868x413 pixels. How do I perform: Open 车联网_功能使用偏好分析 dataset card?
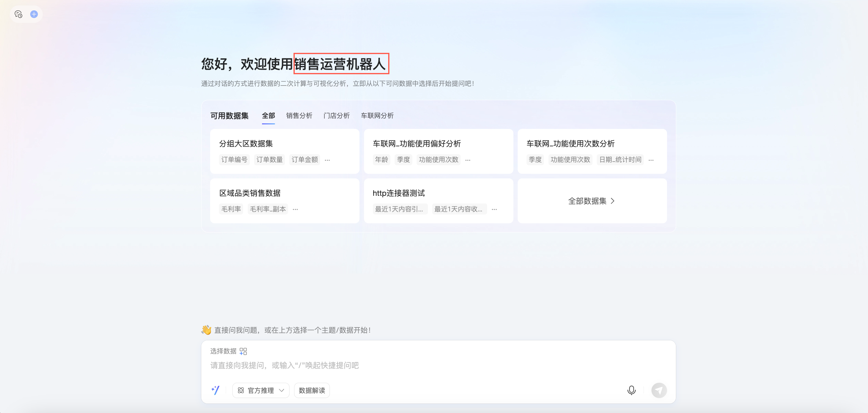click(438, 152)
